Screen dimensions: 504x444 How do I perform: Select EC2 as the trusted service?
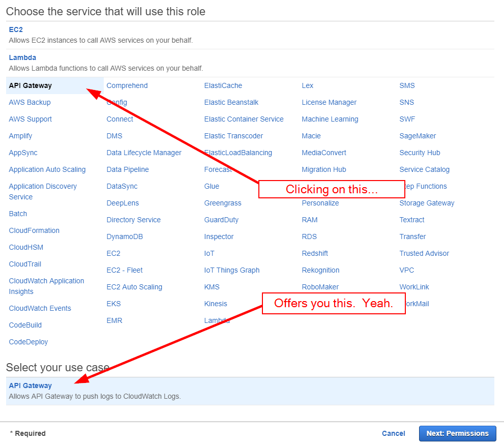(15, 29)
